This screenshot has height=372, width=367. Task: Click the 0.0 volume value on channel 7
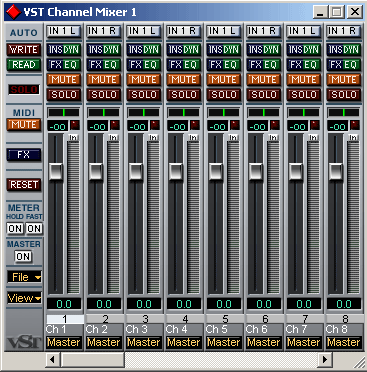304,304
